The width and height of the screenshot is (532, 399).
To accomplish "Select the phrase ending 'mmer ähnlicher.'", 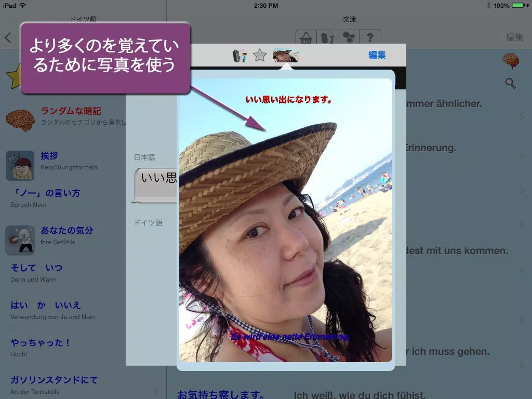I will click(444, 103).
